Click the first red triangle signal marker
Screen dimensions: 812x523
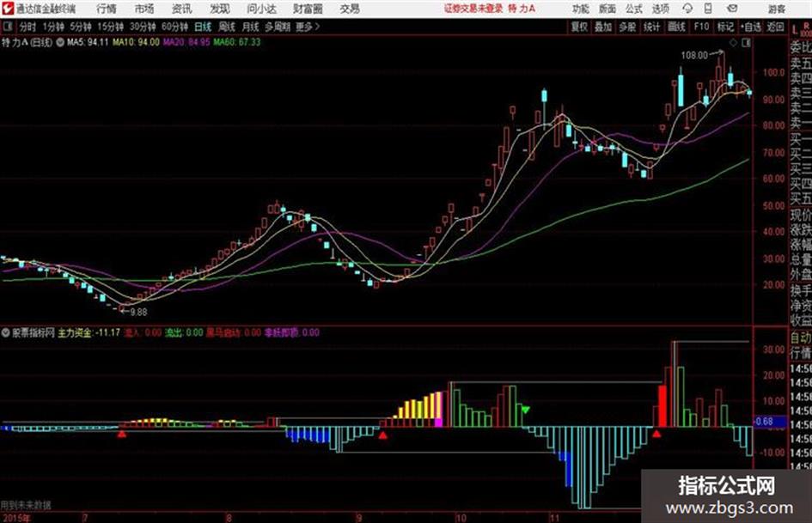click(122, 434)
